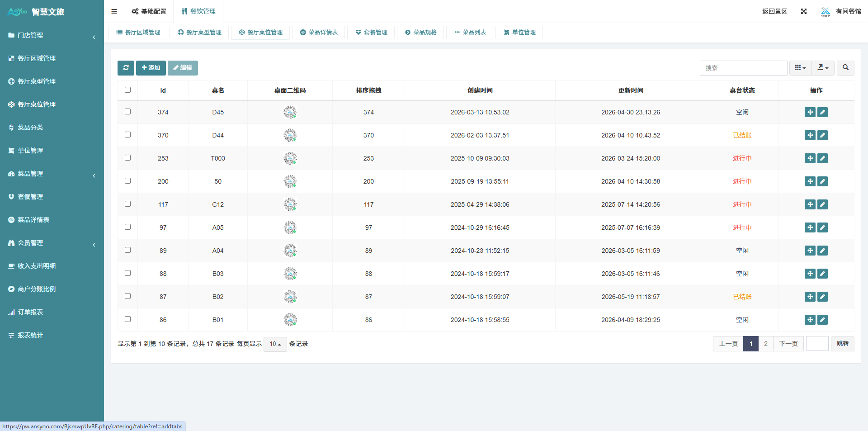Image resolution: width=868 pixels, height=431 pixels.
Task: Check the checkbox for row Id 117
Action: pyautogui.click(x=127, y=204)
